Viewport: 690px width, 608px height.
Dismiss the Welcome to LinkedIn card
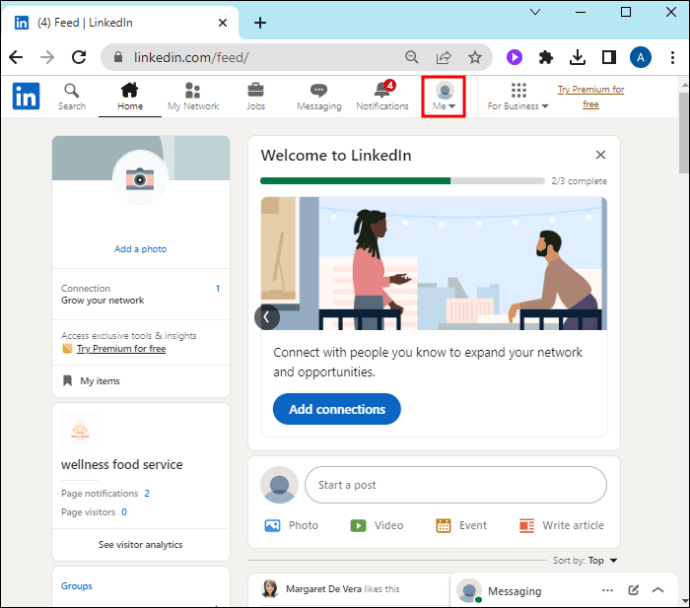pyautogui.click(x=600, y=155)
